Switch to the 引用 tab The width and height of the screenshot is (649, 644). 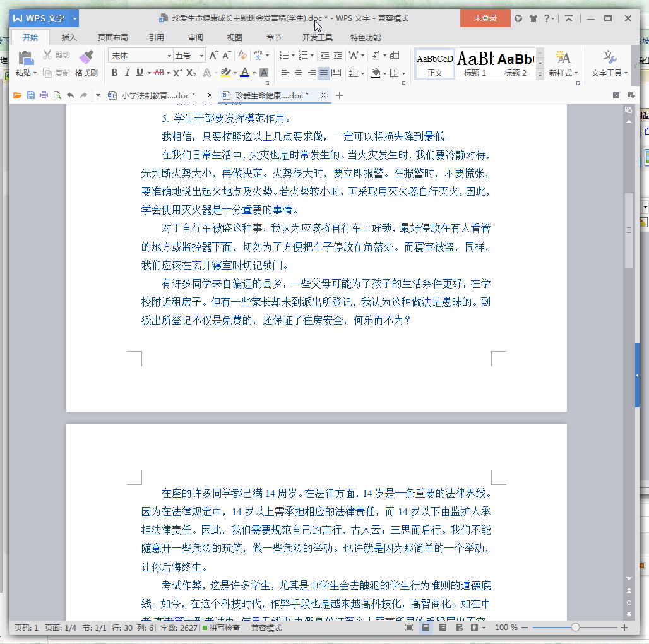(157, 38)
